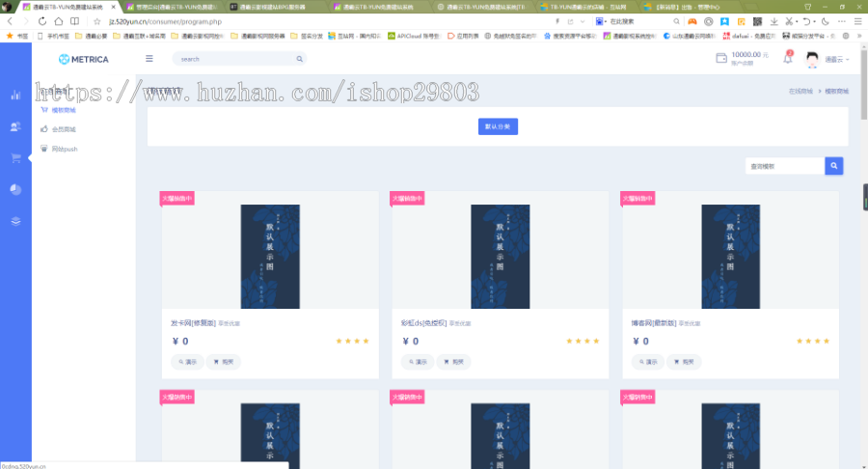Viewport: 868px width, 469px height.
Task: Open the 博客网 template thumbnail
Action: (731, 257)
